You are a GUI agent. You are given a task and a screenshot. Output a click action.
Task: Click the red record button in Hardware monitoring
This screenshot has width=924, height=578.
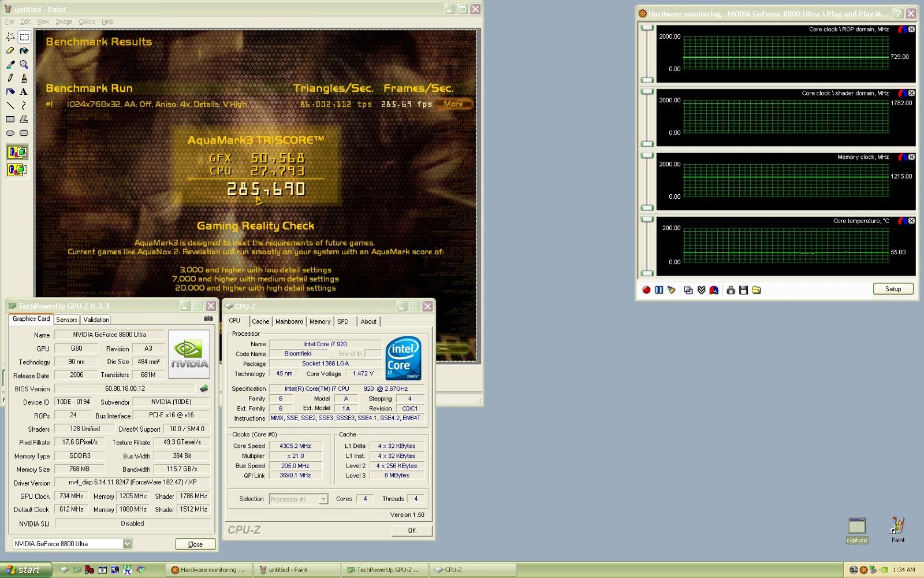[646, 290]
